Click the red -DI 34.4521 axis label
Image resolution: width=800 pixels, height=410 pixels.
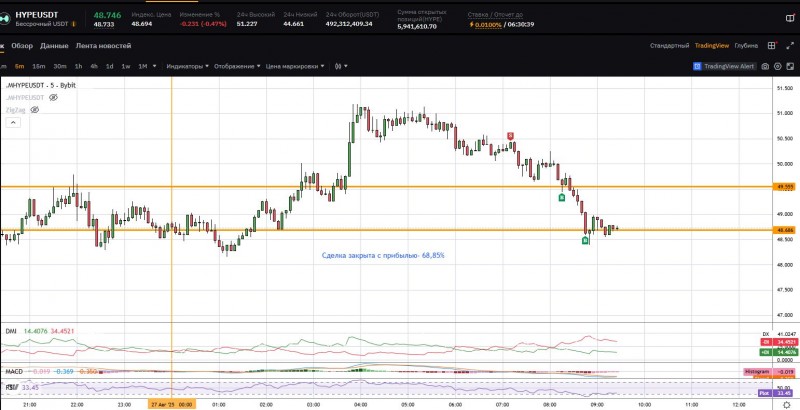point(778,342)
